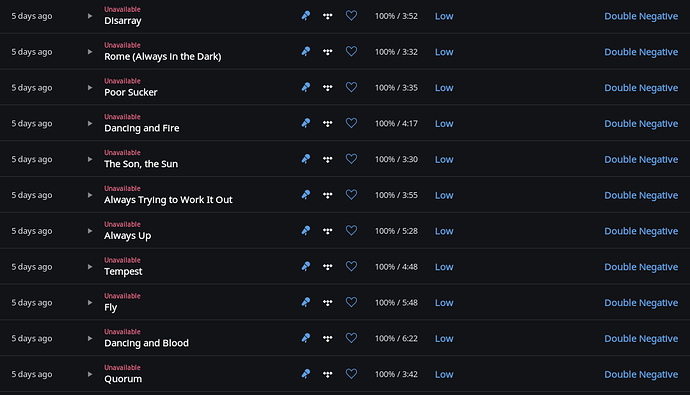Toggle heart favorite for Dancing and Blood
The height and width of the screenshot is (395, 690).
[351, 338]
